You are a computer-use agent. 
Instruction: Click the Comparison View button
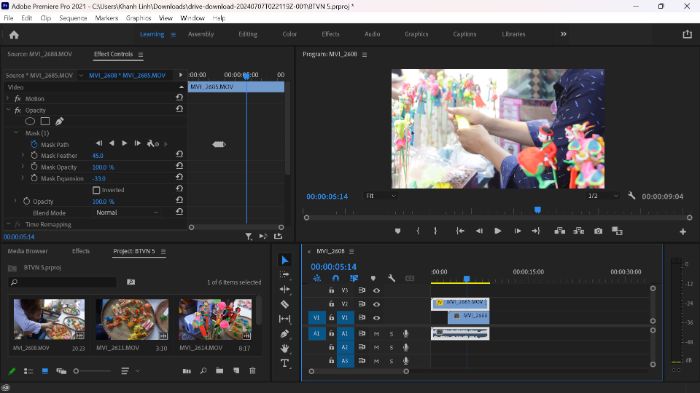617,231
